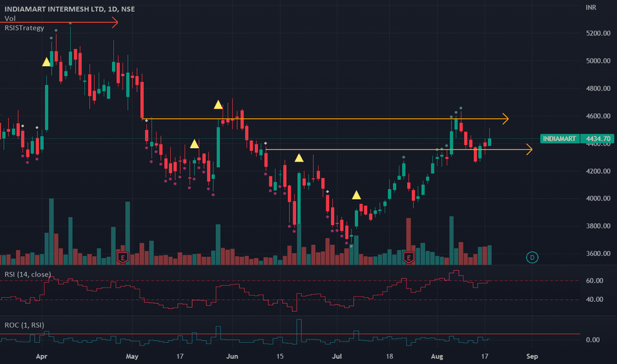Click the 4200.00 price axis label
The height and width of the screenshot is (364, 617).
598,171
